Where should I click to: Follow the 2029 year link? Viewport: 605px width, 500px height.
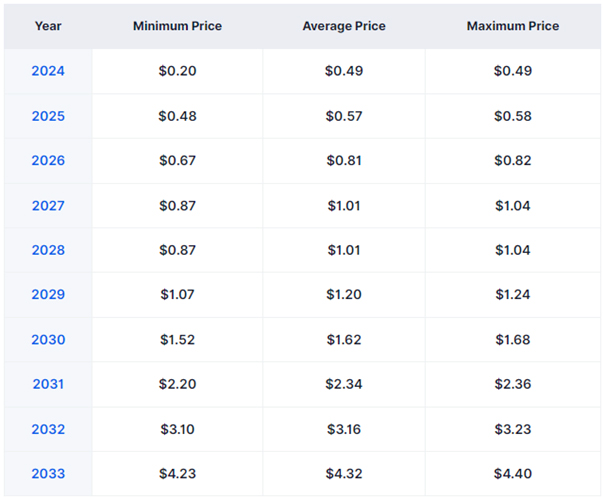click(48, 294)
